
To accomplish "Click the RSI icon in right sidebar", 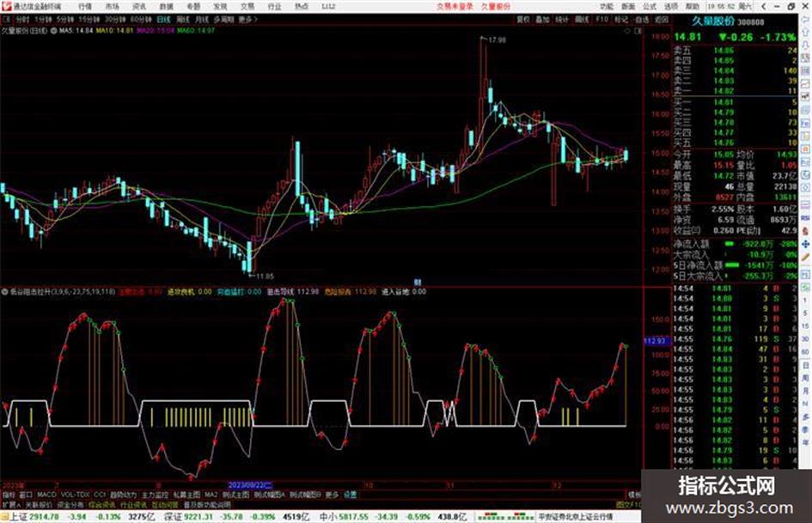I will 805,218.
